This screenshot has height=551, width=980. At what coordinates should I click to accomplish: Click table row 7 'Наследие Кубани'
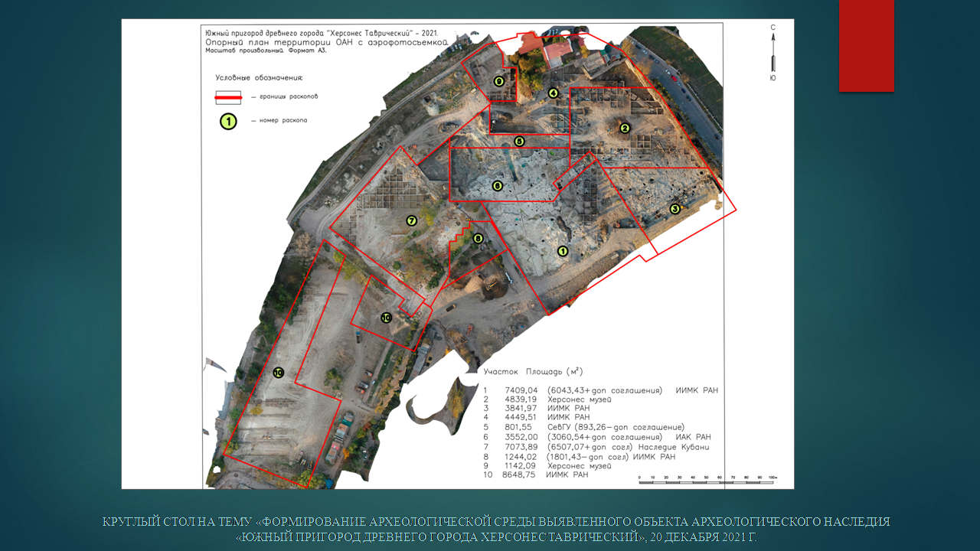[x=596, y=447]
